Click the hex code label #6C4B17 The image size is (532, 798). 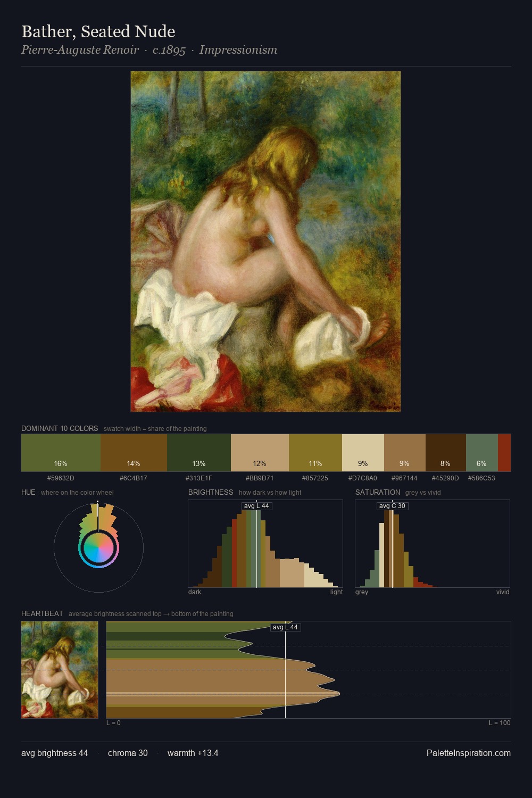(134, 478)
